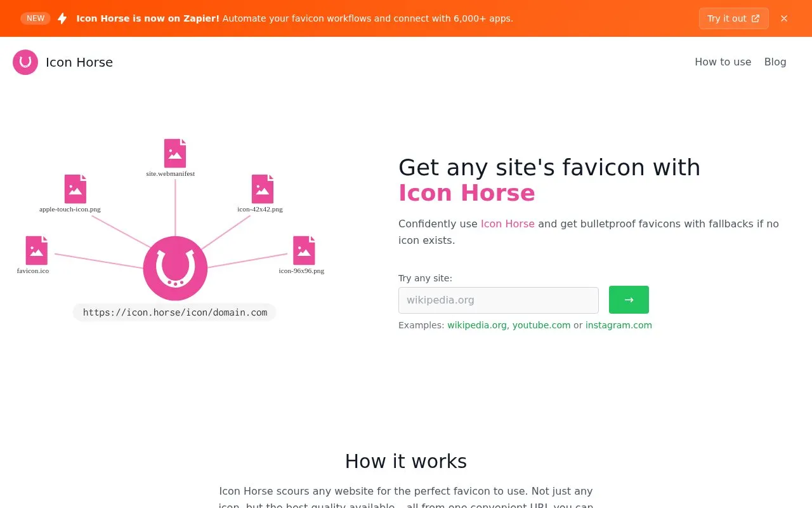
Task: Click the pink Icon Horse link in description
Action: tap(507, 224)
